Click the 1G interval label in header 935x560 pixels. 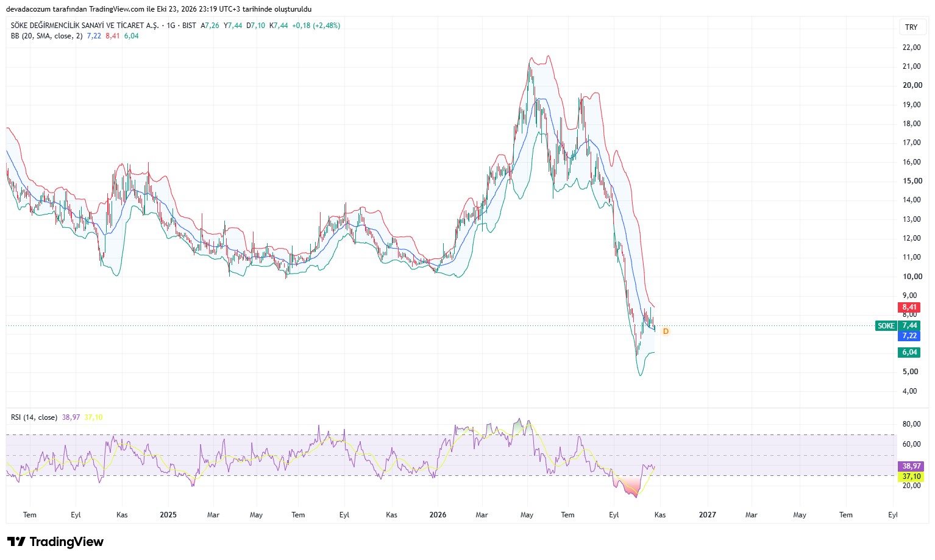[x=171, y=26]
